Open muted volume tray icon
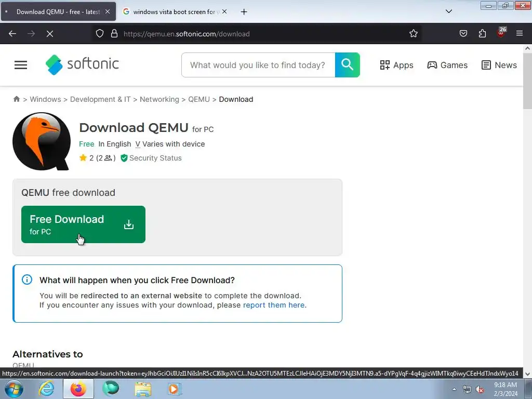The height and width of the screenshot is (399, 532). coord(480,390)
